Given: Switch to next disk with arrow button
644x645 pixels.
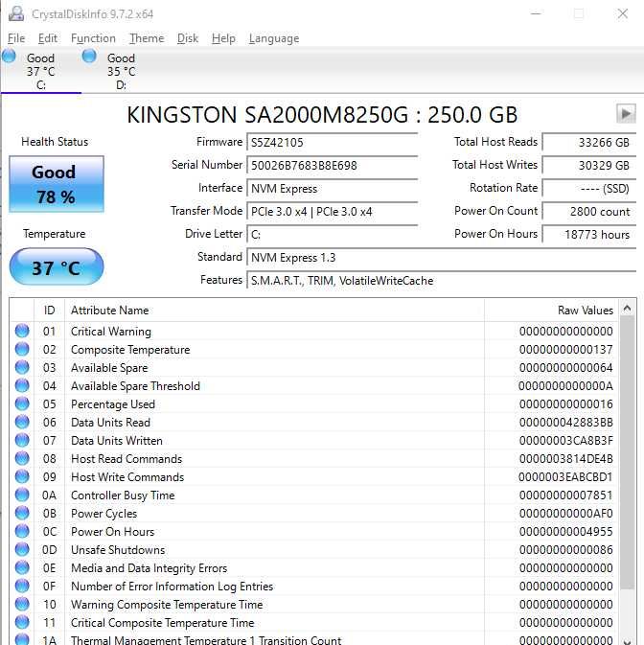Looking at the screenshot, I should coord(626,113).
